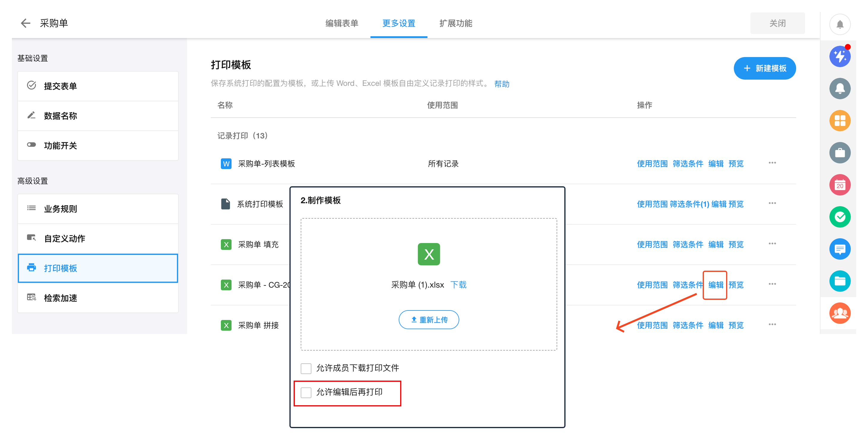Click 编辑 for 采购单 - CG row

(x=716, y=285)
